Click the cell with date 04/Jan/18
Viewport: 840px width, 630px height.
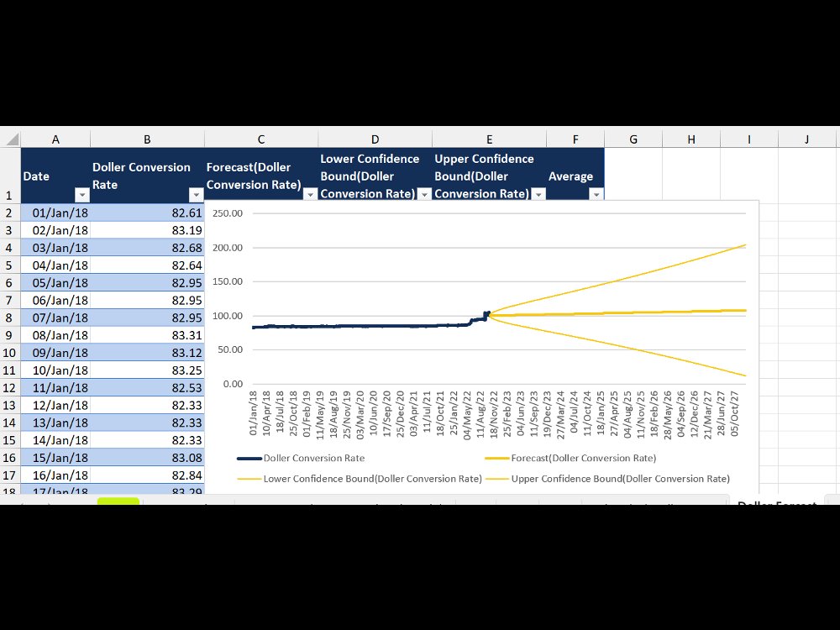[x=55, y=265]
